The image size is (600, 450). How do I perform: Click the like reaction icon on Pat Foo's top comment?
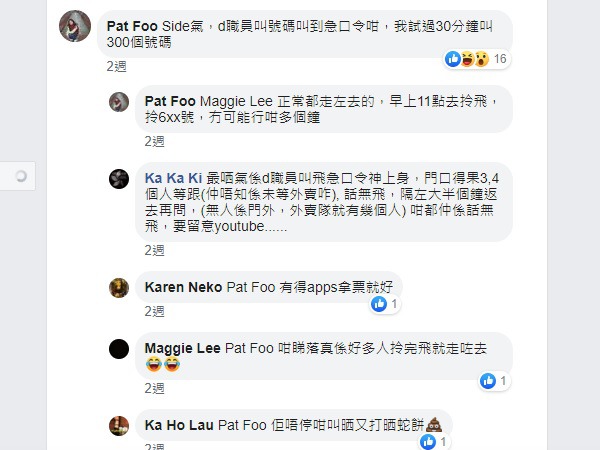coord(453,59)
